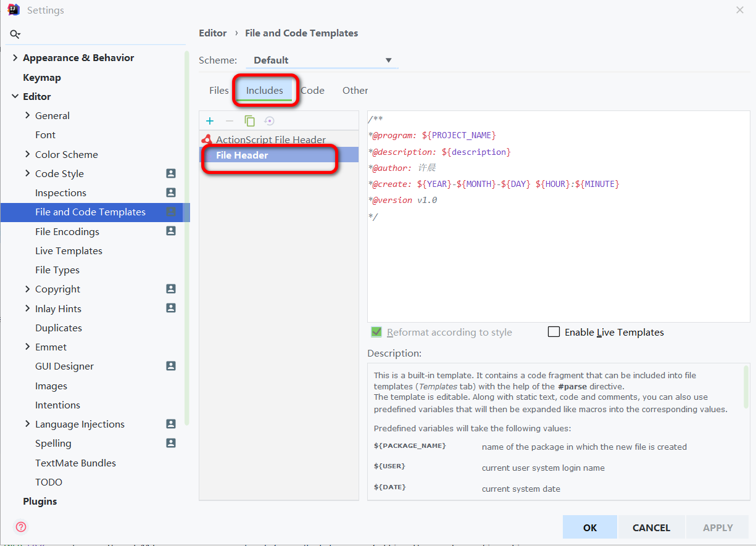
Task: Switch to the Includes tab
Action: tap(265, 90)
